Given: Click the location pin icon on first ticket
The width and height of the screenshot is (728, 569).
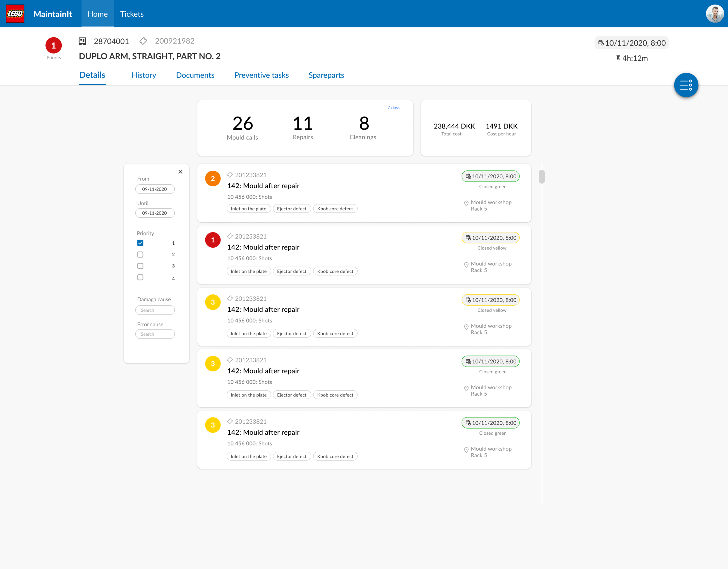Looking at the screenshot, I should click(x=466, y=203).
